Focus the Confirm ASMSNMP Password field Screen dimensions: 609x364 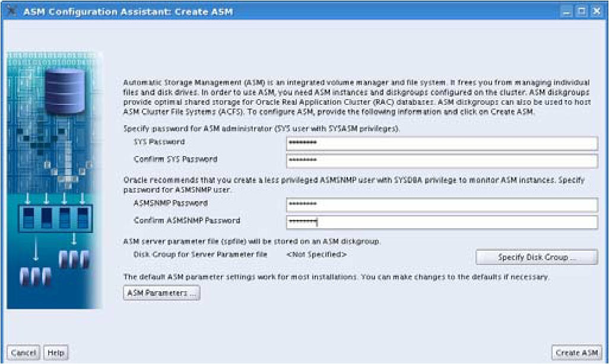441,222
